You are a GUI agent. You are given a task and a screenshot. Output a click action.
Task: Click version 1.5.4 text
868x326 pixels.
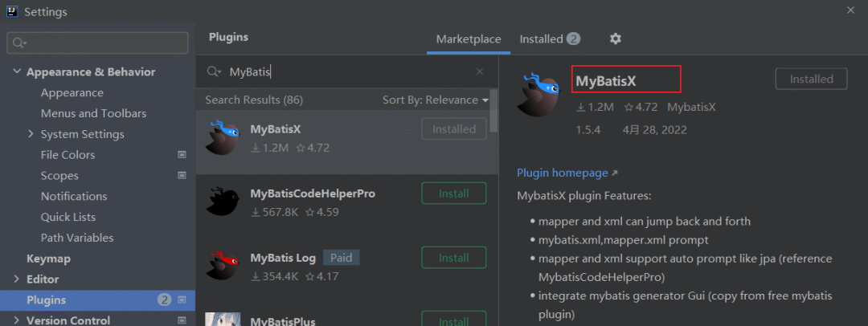click(588, 130)
